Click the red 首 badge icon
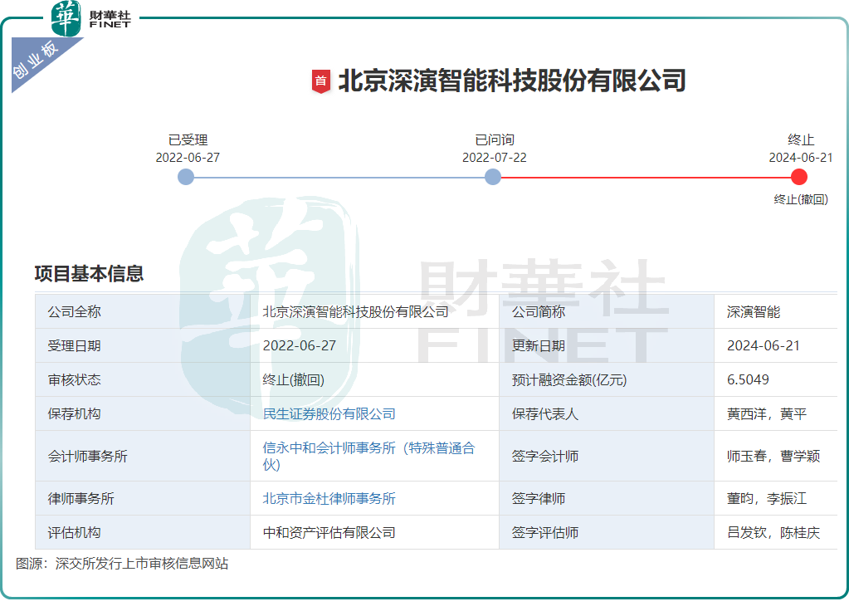This screenshot has height=616, width=849. (320, 81)
